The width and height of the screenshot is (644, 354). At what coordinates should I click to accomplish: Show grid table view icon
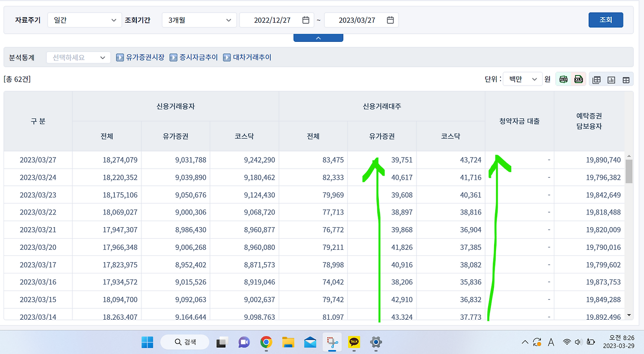[626, 80]
